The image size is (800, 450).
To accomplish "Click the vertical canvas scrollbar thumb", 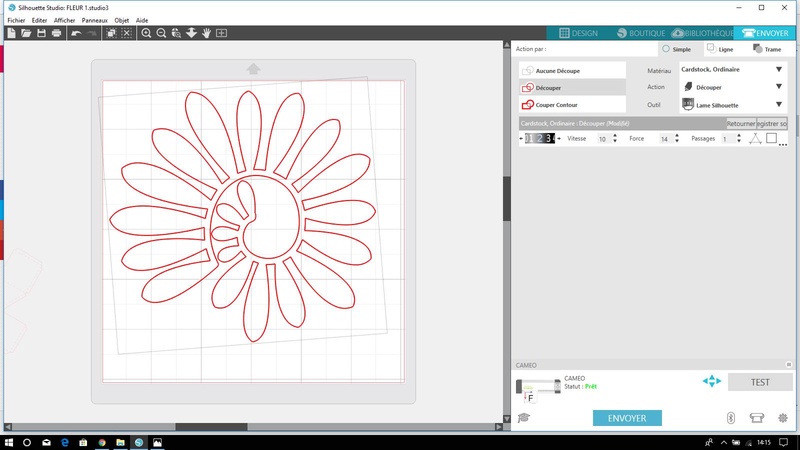I will tap(507, 198).
